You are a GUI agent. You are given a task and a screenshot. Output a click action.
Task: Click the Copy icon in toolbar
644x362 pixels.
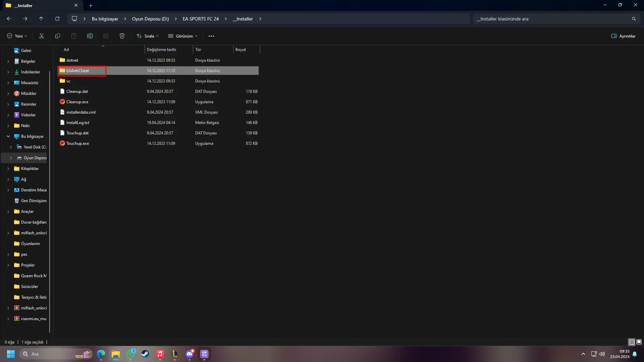[x=58, y=36]
